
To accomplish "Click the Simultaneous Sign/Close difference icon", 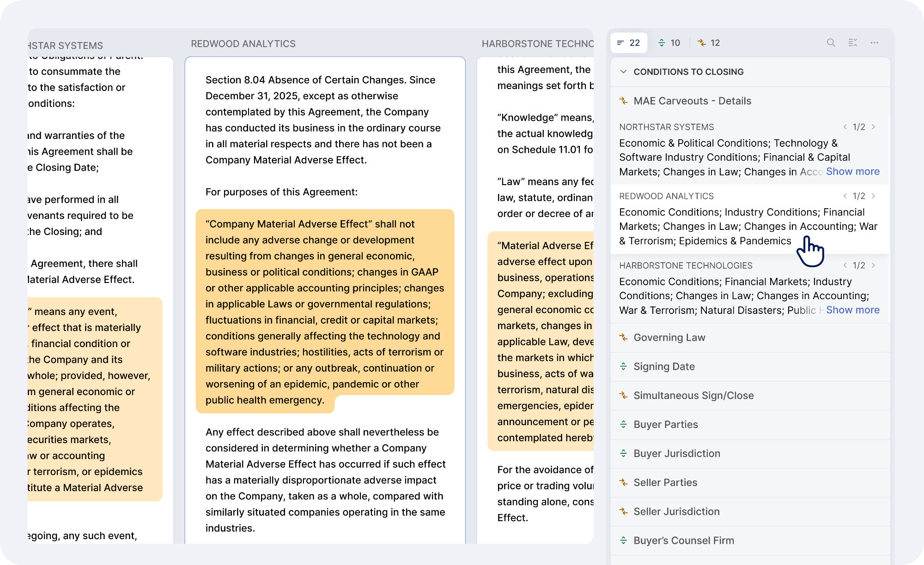I will pyautogui.click(x=623, y=396).
